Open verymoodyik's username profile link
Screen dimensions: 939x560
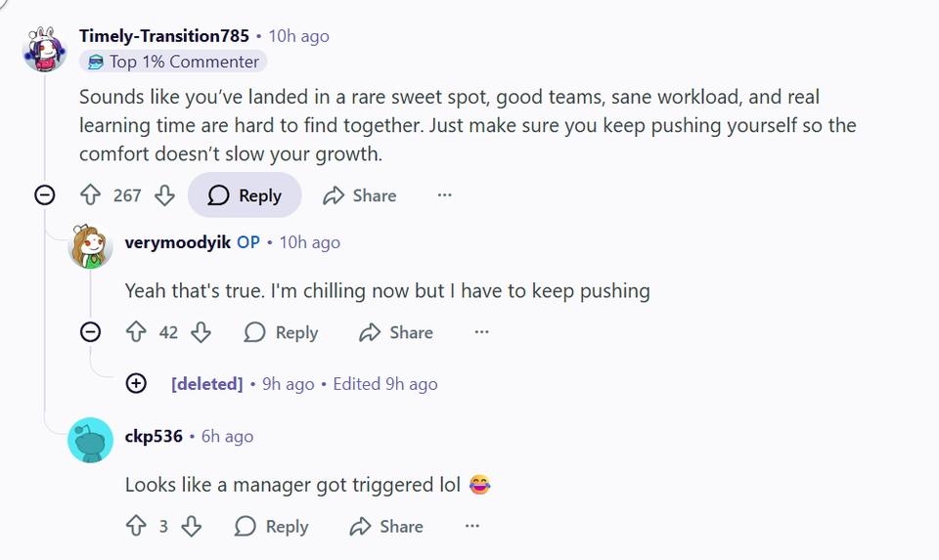(x=178, y=242)
